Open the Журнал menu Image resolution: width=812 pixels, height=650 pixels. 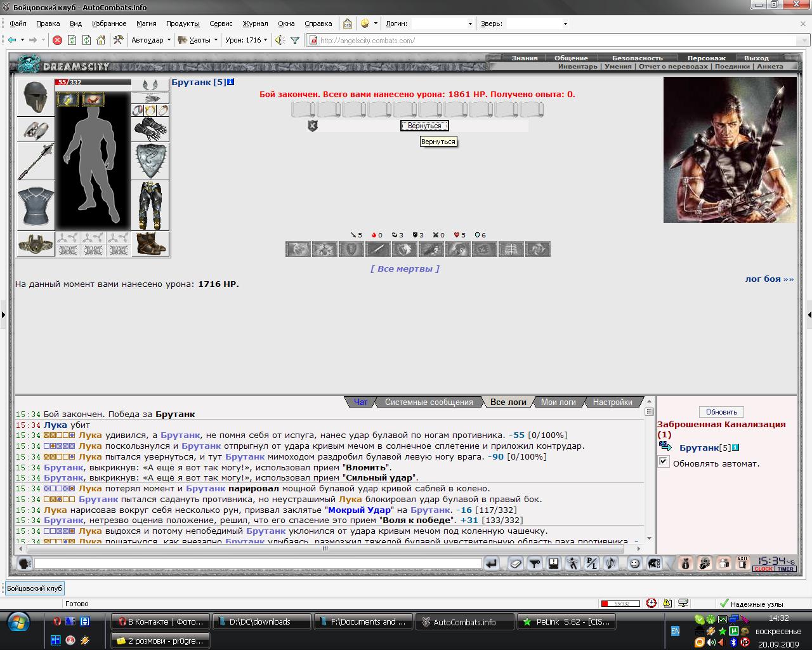click(255, 23)
